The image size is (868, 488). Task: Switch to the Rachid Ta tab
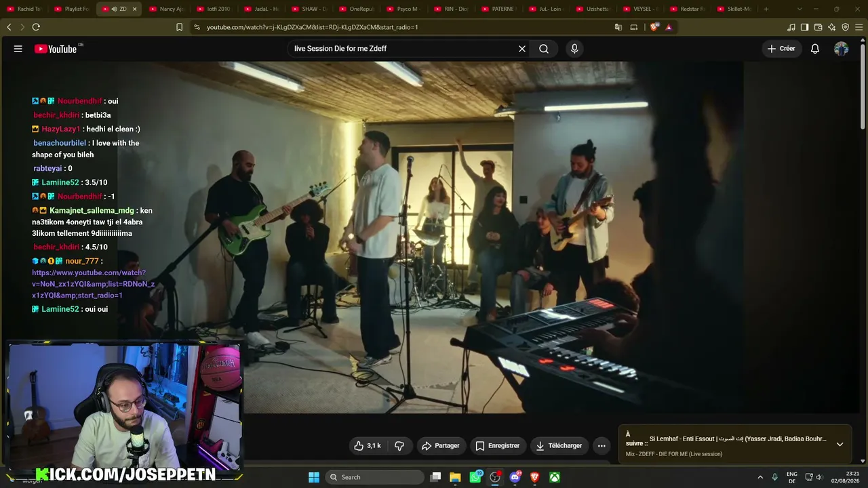pos(24,9)
